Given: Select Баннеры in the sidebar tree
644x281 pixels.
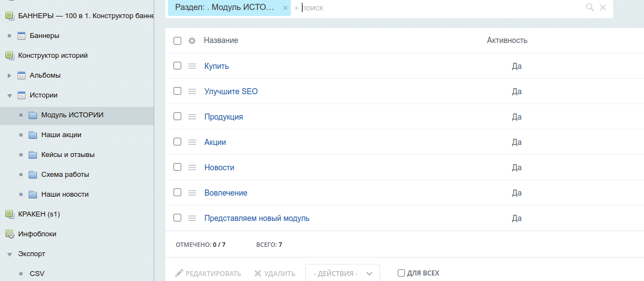Looking at the screenshot, I should click(45, 36).
